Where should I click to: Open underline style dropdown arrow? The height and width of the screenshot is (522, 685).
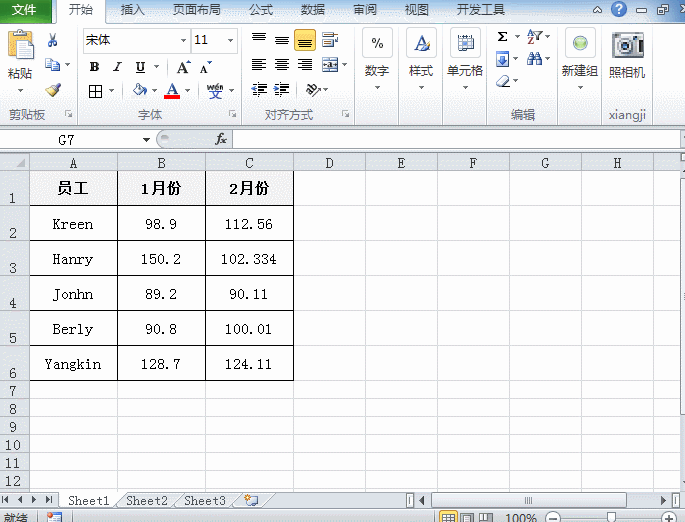tap(156, 67)
